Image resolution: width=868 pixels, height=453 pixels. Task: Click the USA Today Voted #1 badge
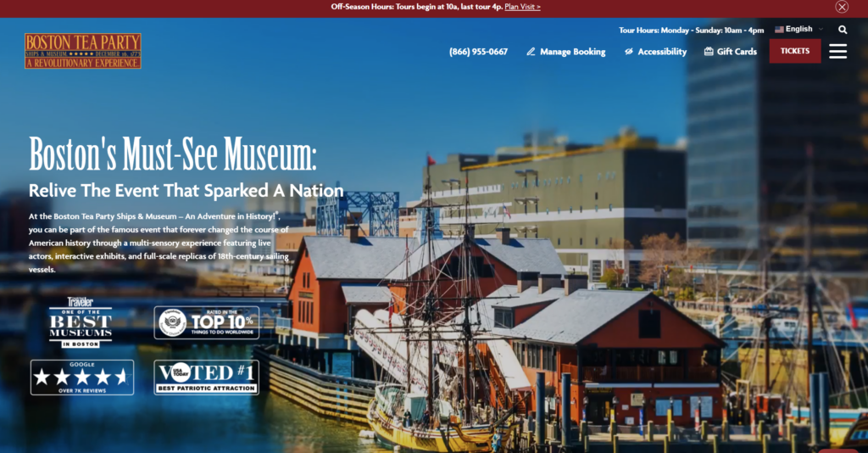click(x=207, y=377)
